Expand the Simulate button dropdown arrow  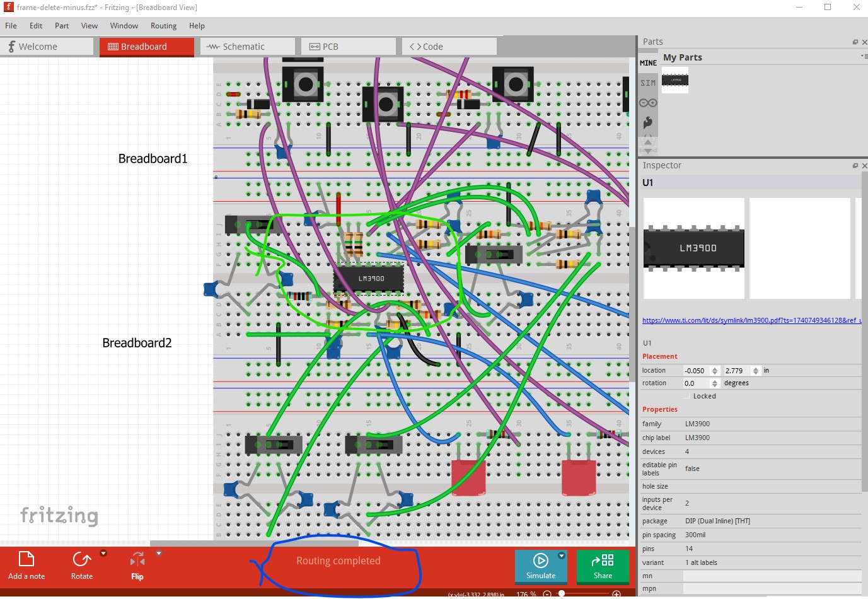click(562, 555)
